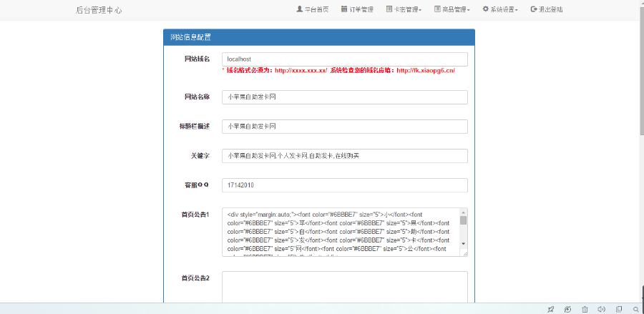The image size is (644, 314).
Task: Click the 退出登陆 logout link
Action: [x=546, y=9]
